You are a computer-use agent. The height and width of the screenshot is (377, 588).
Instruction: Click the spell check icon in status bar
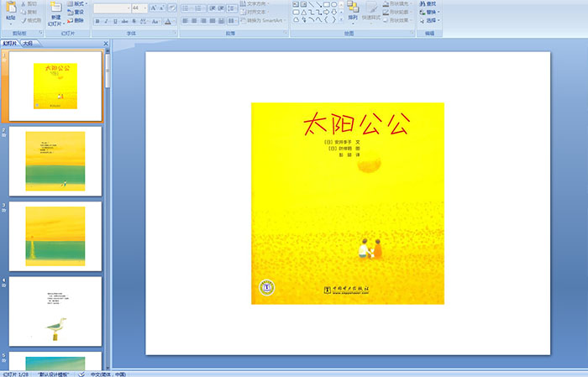click(81, 374)
